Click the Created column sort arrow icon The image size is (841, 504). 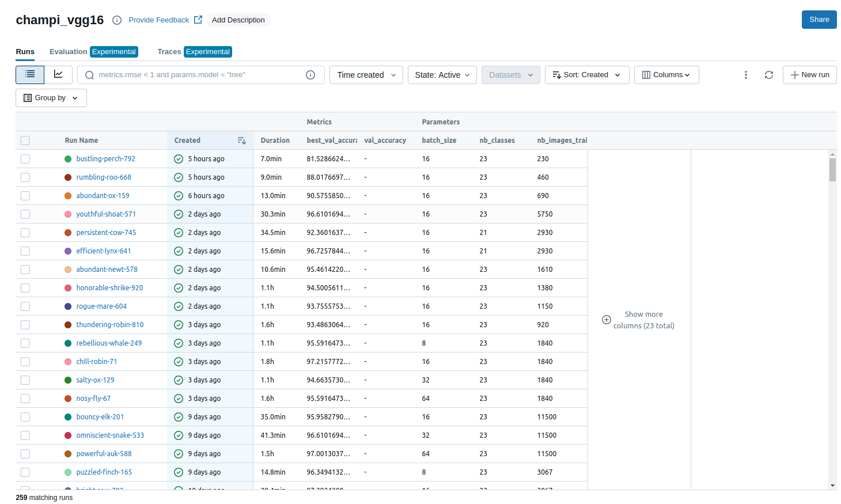[x=242, y=141]
